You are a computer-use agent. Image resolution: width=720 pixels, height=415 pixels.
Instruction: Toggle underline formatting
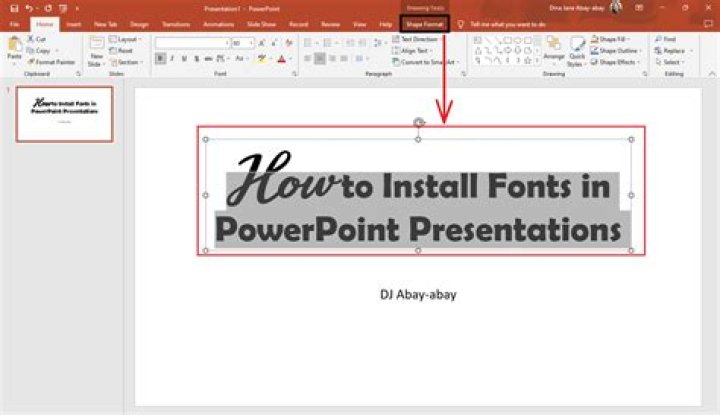(182, 59)
